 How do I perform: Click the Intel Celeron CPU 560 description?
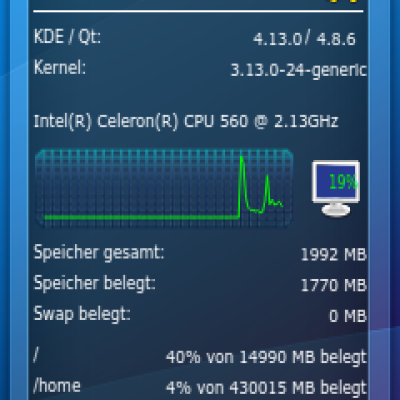(186, 121)
